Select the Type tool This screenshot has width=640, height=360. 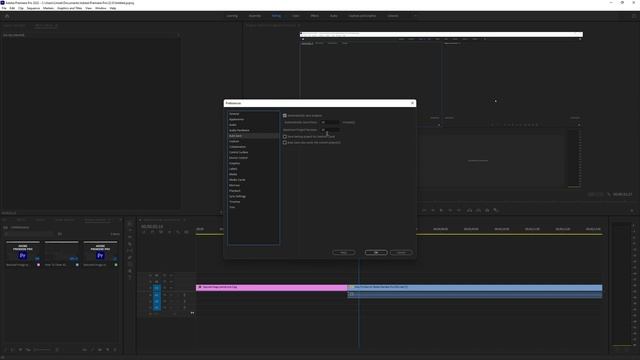pyautogui.click(x=130, y=278)
